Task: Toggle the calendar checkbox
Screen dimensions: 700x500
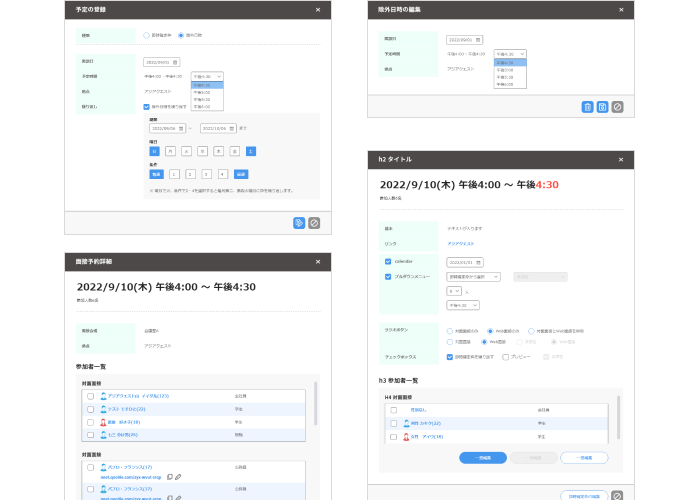Action: (x=388, y=261)
